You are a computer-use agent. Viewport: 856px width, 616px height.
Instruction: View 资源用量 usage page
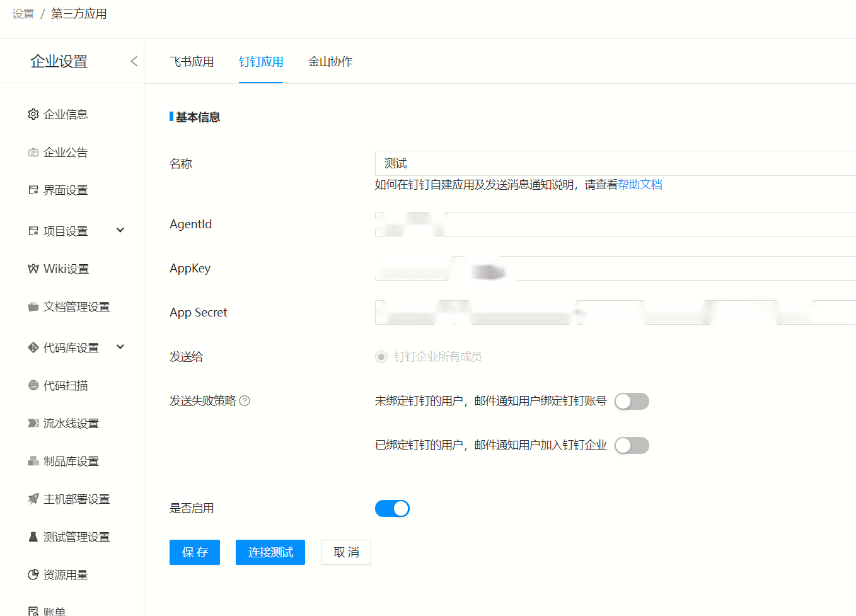[x=33, y=574]
